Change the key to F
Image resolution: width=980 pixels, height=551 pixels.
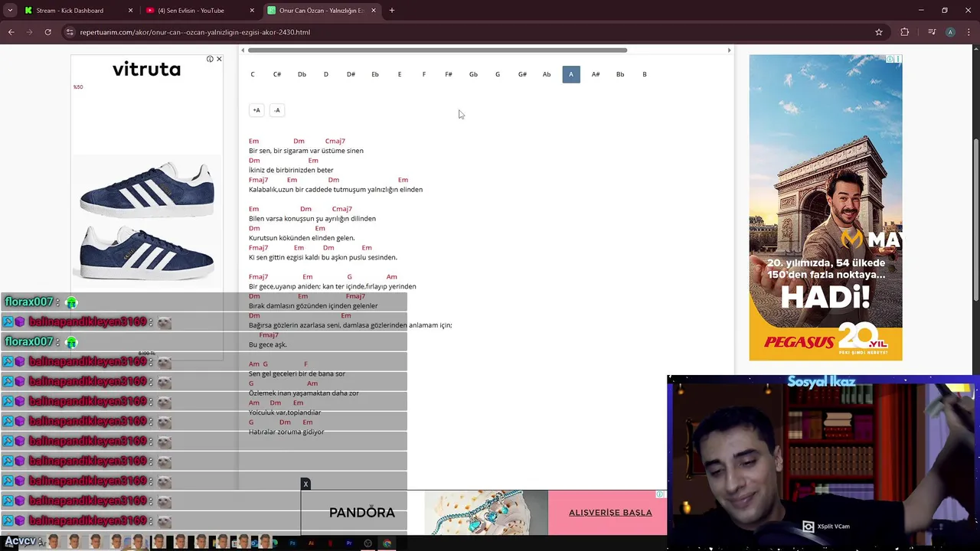click(424, 74)
